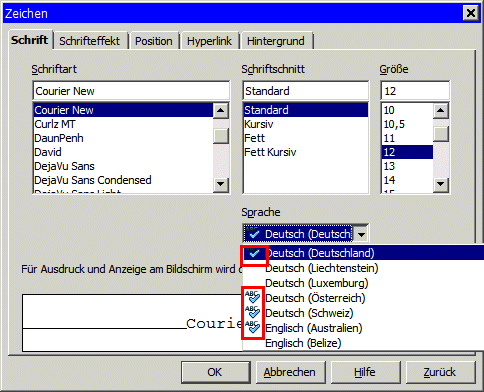The width and height of the screenshot is (484, 392).
Task: Select size 11
Action: pyautogui.click(x=407, y=138)
